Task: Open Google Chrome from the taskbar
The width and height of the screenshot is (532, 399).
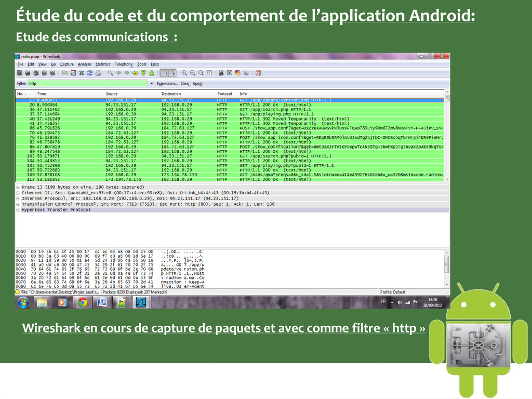Action: tap(83, 302)
